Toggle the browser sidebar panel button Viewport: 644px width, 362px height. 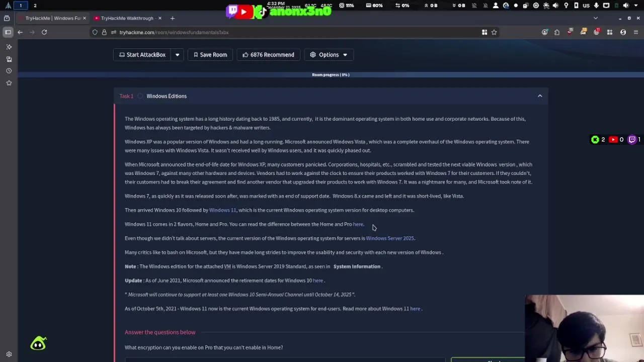coord(8,32)
